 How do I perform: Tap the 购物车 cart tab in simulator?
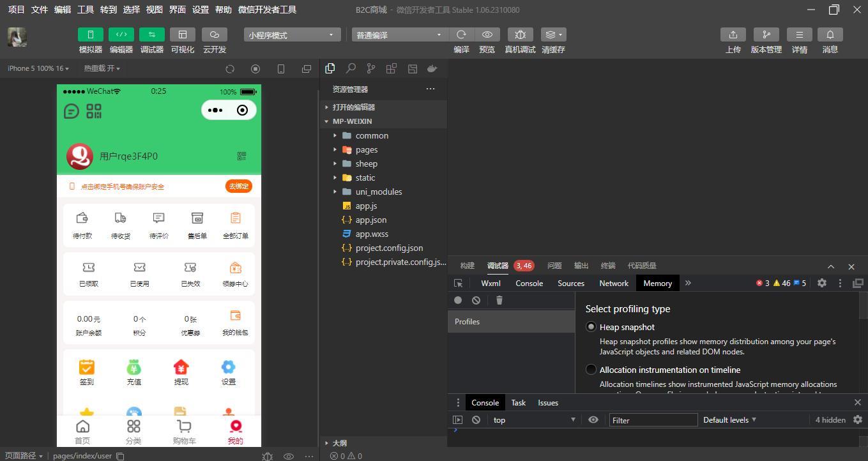[x=184, y=432]
